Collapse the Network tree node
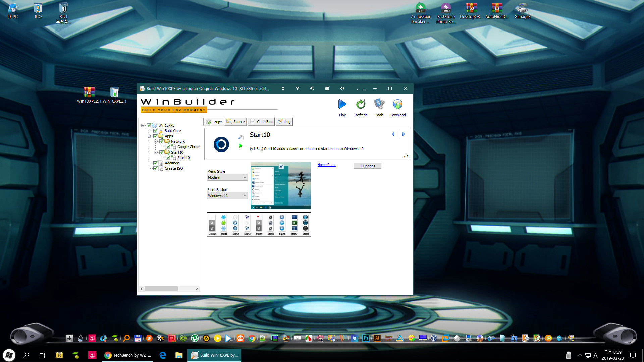This screenshot has width=644, height=362. click(155, 141)
